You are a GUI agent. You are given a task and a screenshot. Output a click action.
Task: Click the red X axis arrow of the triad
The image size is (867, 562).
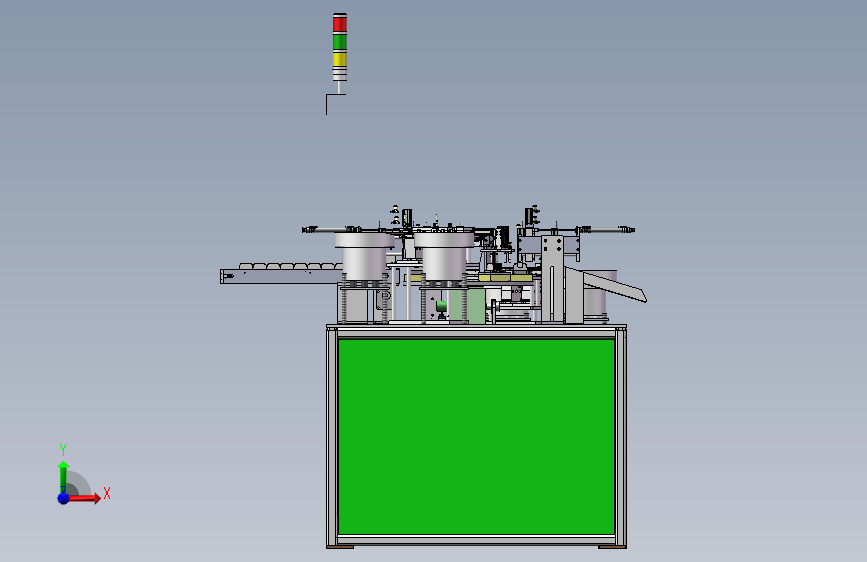tap(84, 498)
